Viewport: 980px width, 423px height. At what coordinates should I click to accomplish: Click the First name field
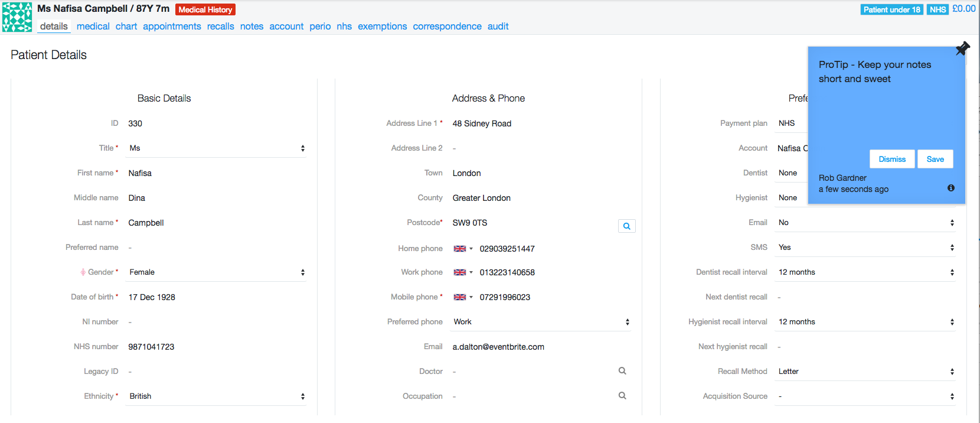(x=217, y=173)
